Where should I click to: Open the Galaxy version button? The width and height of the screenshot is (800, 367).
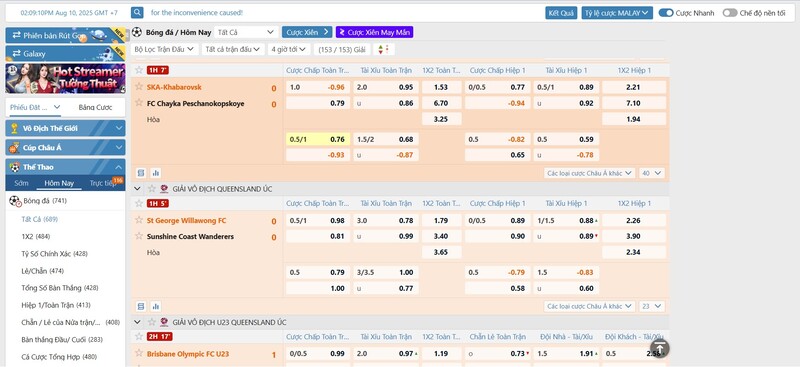pos(65,53)
